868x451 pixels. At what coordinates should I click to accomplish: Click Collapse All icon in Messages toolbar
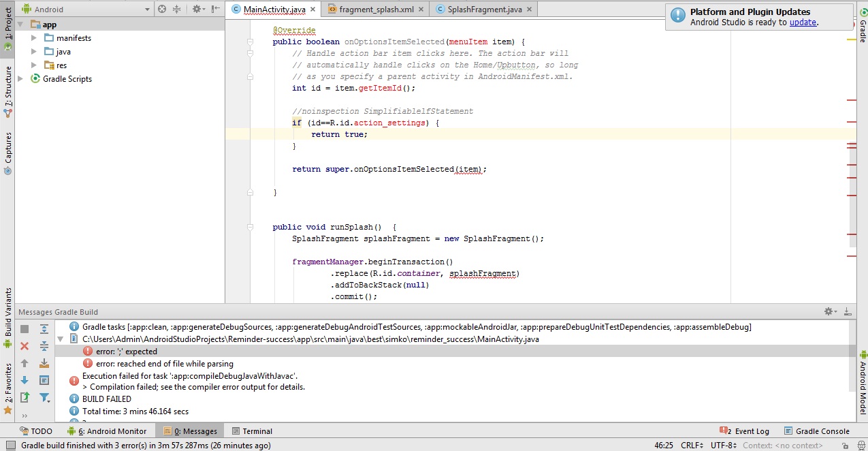tap(44, 346)
